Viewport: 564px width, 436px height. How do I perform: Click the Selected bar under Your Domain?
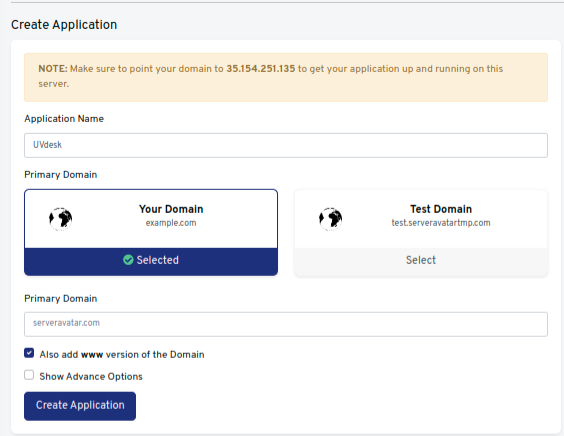151,262
